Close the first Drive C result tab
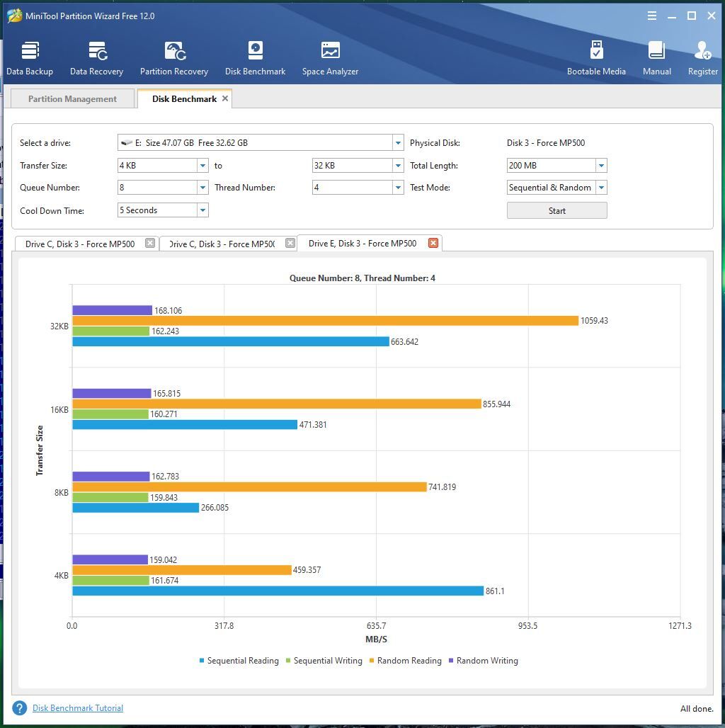 coord(150,244)
